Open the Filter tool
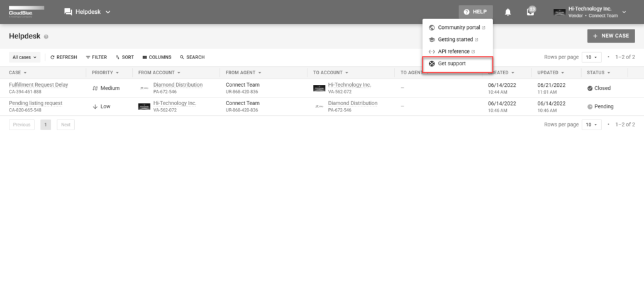Viewport: 644px width, 290px height. click(96, 57)
